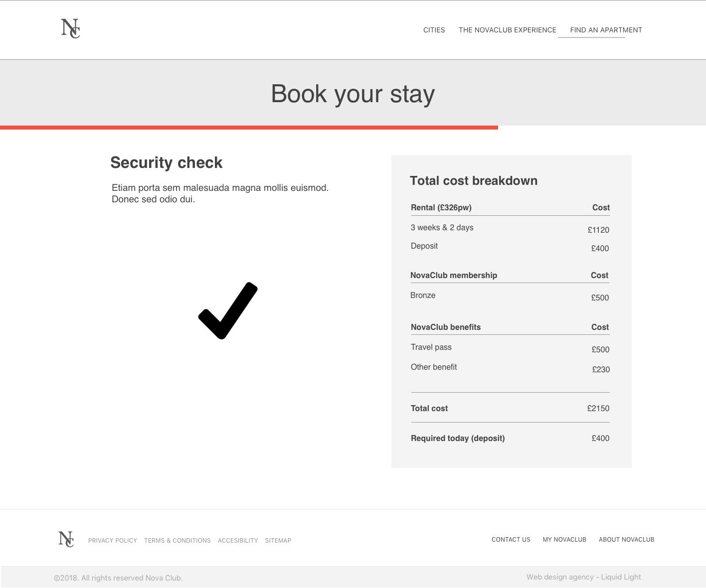Click the red booking progress bar
This screenshot has height=588, width=706.
(249, 128)
